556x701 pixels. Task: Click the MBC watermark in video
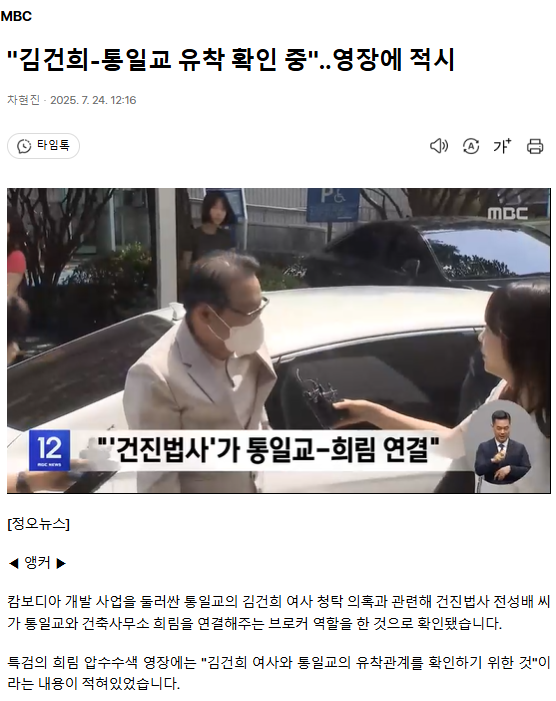507,213
